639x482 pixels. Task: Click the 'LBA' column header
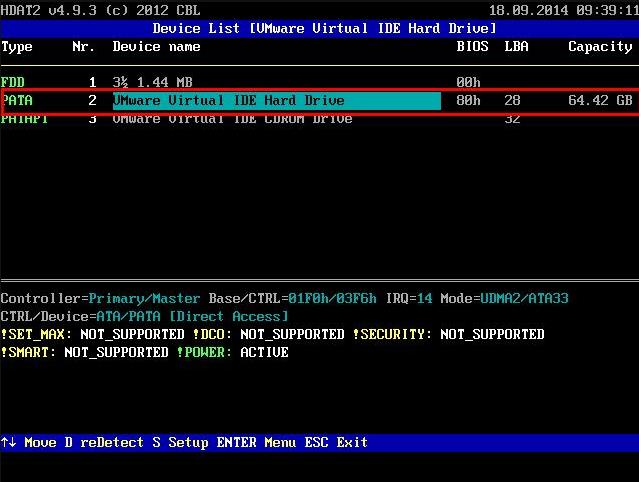pos(516,47)
